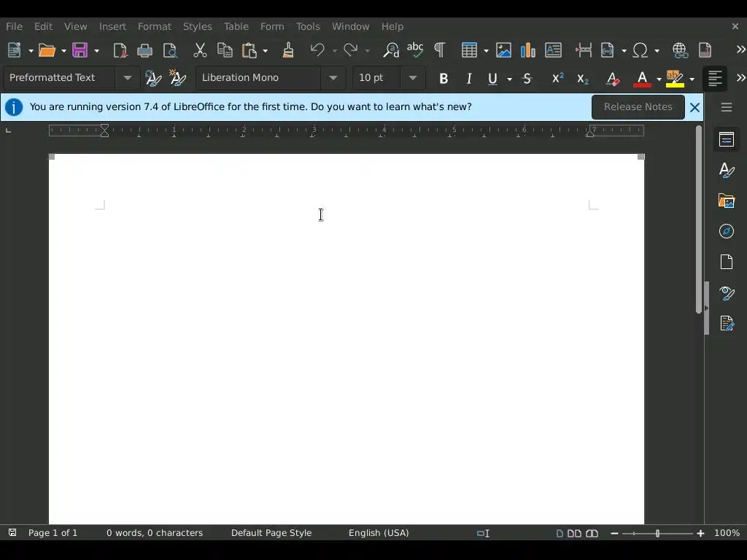Viewport: 747px width, 560px height.
Task: Open the Underline style dropdown arrow
Action: pos(509,79)
